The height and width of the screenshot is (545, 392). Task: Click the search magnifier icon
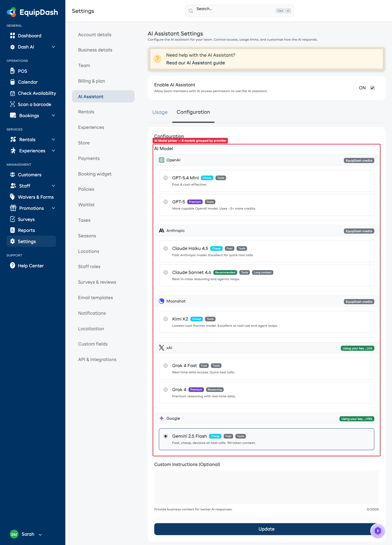tap(191, 11)
